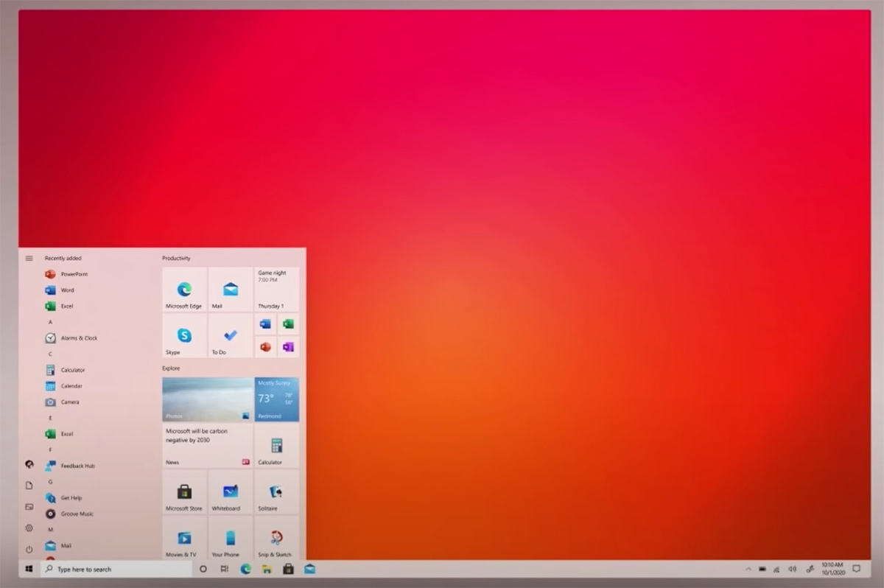Launch Skype from the Start tiles

pos(184,336)
